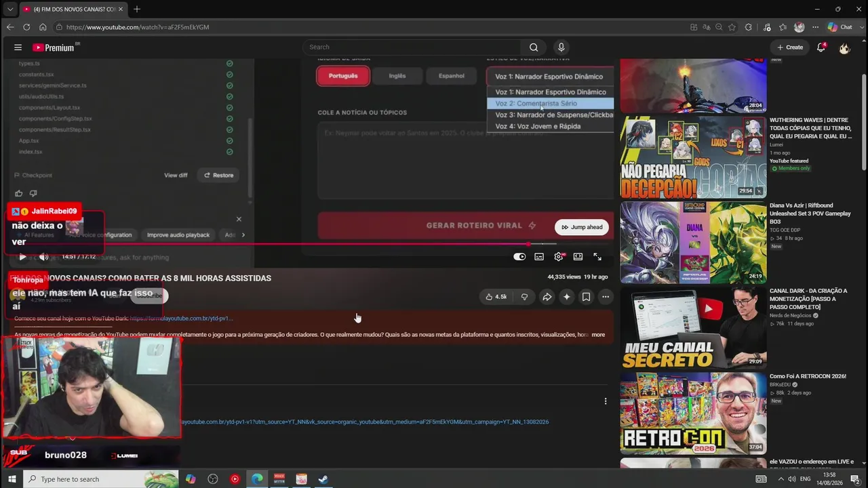The image size is (868, 488).
Task: Expand the description with 'more'
Action: pos(598,335)
